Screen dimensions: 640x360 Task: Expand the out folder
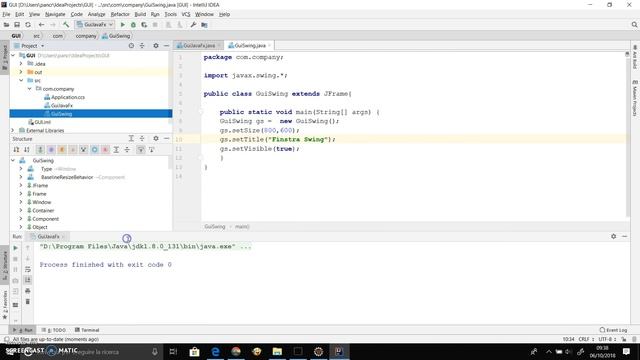[21, 72]
